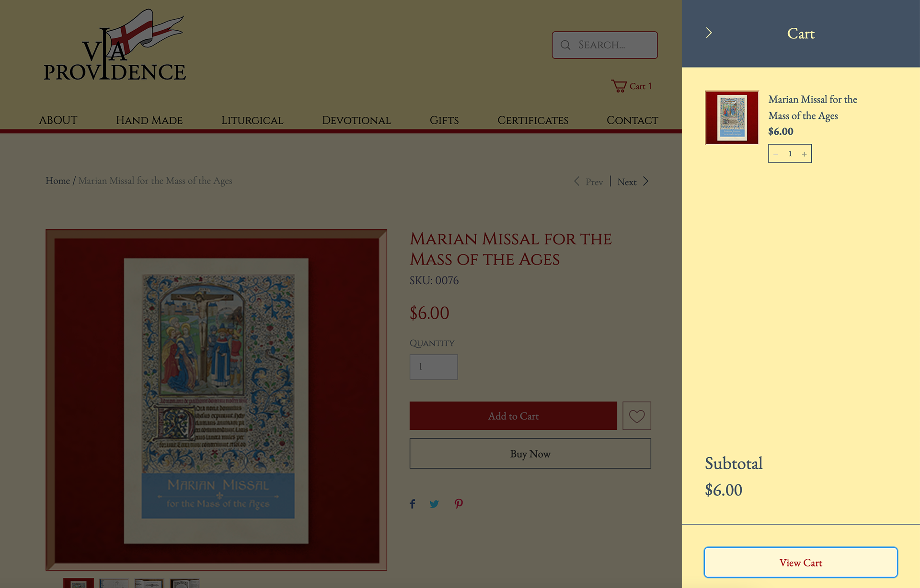Share product on Twitter

tap(434, 504)
